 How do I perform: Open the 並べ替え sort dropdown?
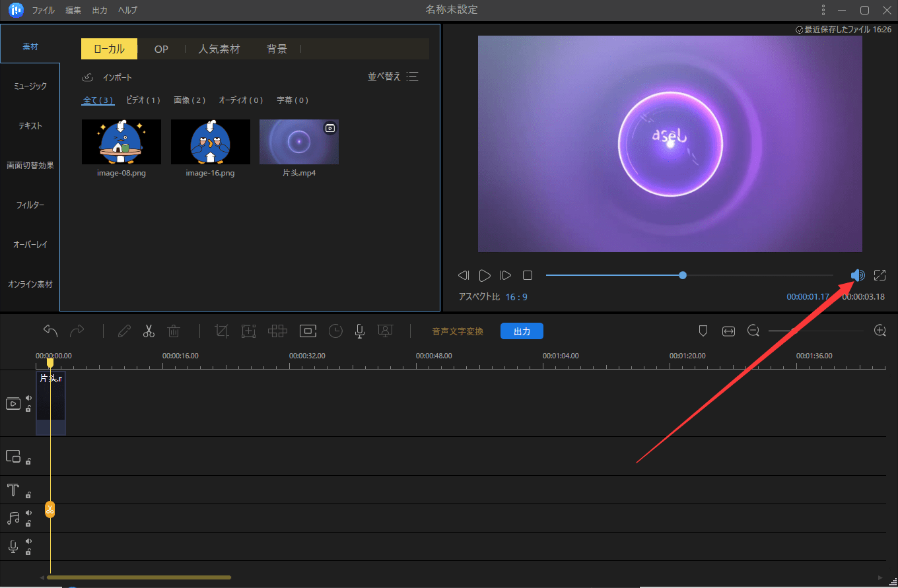click(393, 77)
